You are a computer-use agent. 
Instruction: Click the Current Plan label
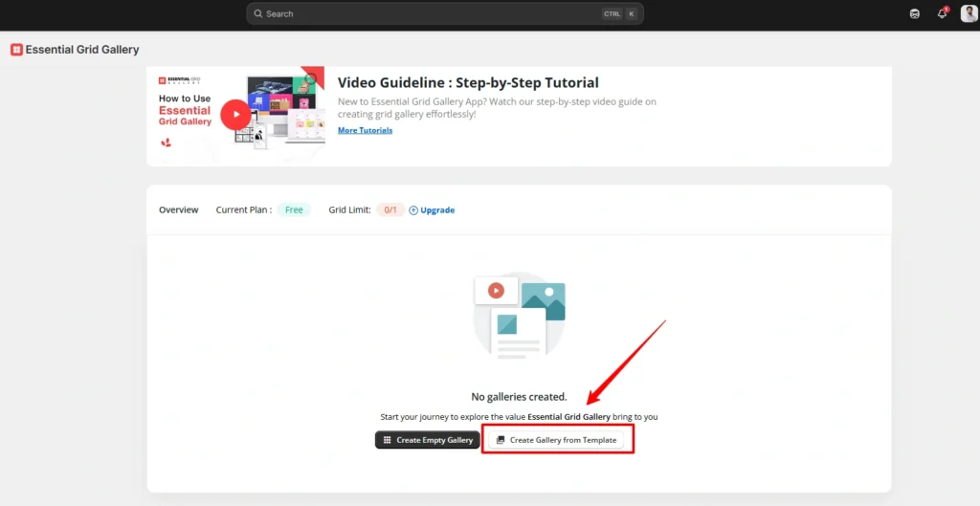click(244, 209)
